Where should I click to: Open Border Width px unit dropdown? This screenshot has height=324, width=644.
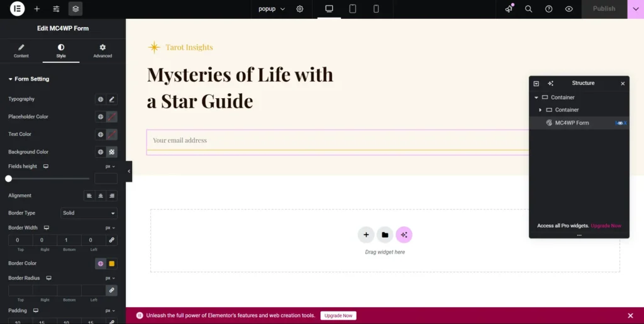coord(110,228)
